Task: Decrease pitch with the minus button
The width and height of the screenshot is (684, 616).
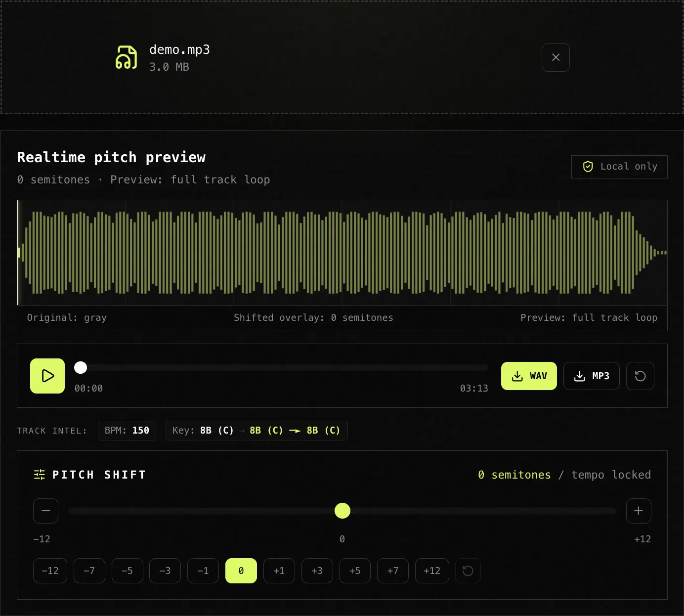Action: [x=46, y=511]
